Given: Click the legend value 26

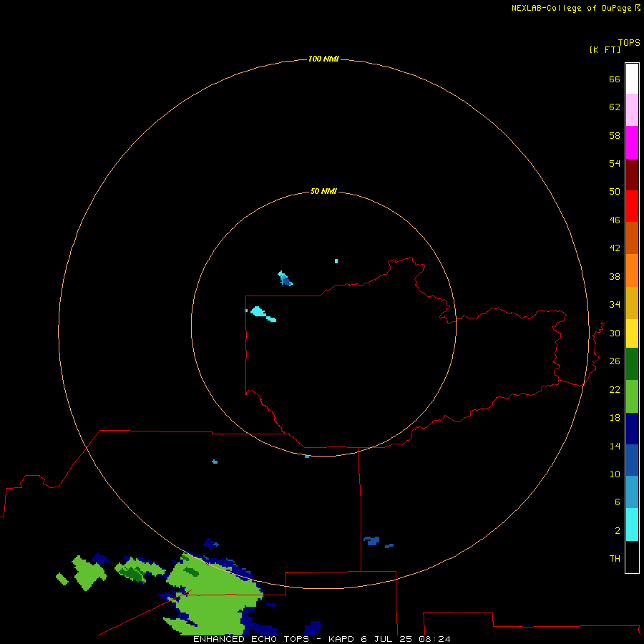Looking at the screenshot, I should tap(615, 361).
